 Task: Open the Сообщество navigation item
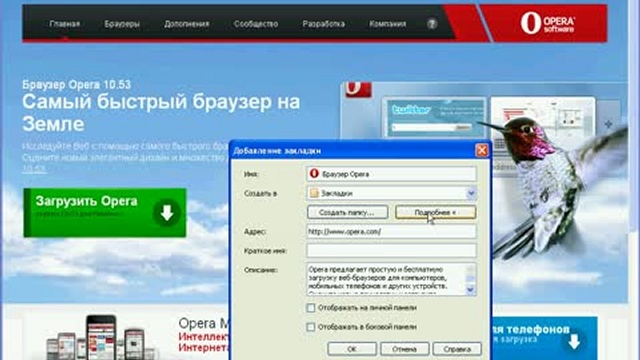(x=256, y=24)
